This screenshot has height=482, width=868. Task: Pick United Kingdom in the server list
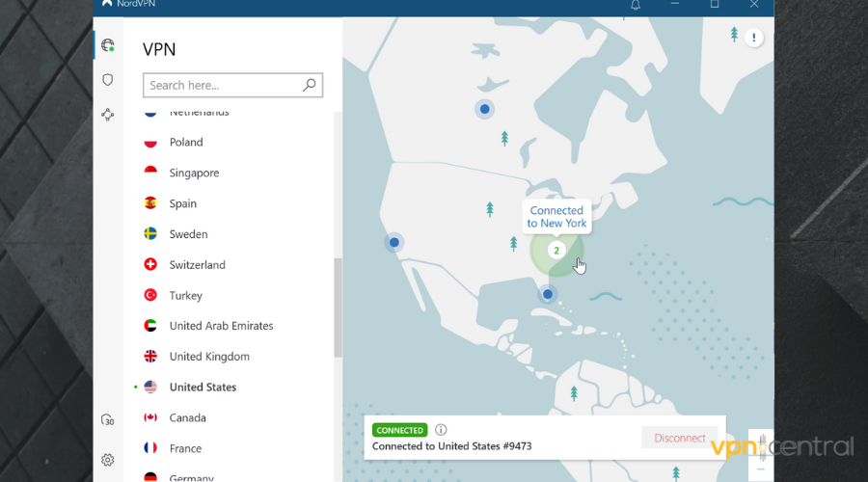[x=209, y=356]
